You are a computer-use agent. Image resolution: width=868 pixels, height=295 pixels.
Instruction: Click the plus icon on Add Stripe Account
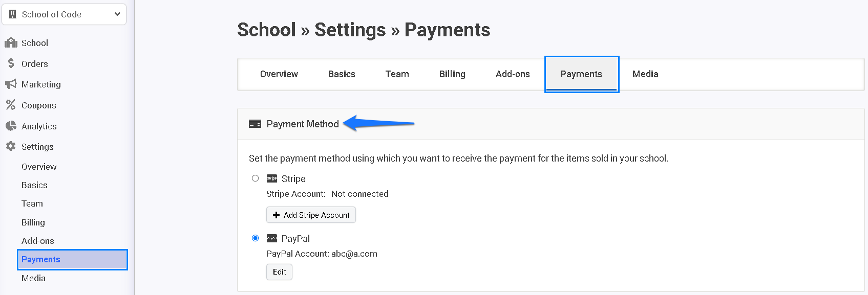276,215
